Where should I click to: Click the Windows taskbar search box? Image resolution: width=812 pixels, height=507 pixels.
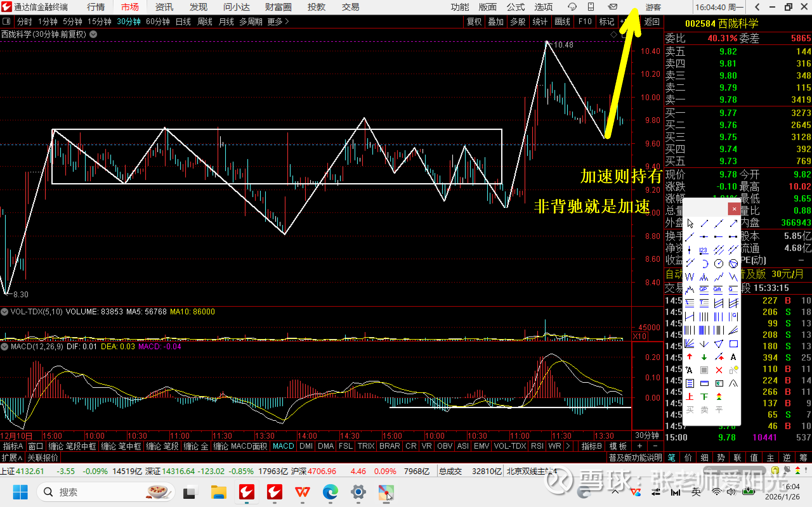pos(101,492)
